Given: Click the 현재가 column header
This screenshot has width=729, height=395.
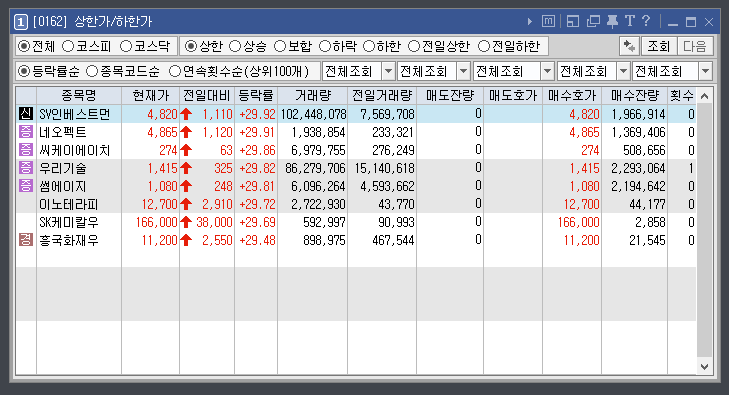Looking at the screenshot, I should pyautogui.click(x=151, y=96).
